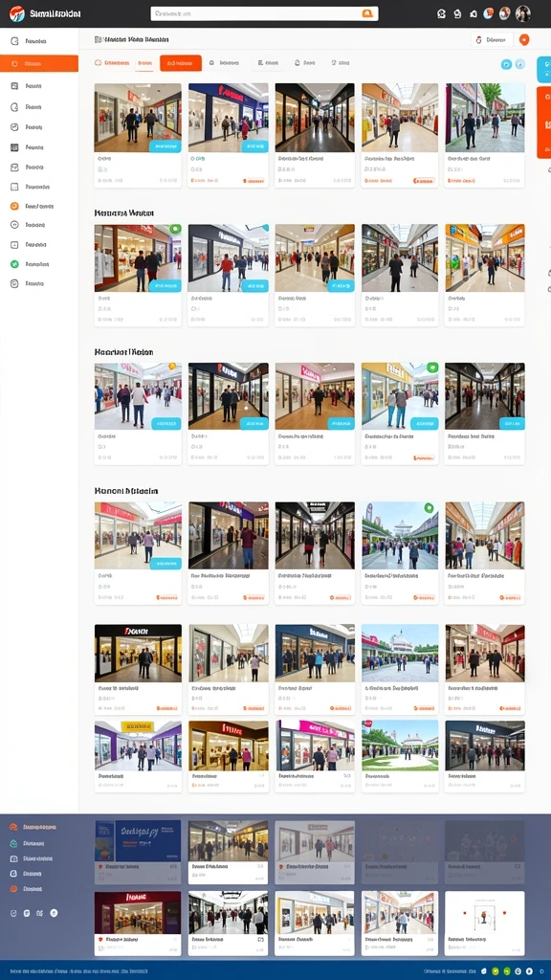This screenshot has width=551, height=980.
Task: Select the orange highlighted sidebar menu item
Action: [x=38, y=63]
